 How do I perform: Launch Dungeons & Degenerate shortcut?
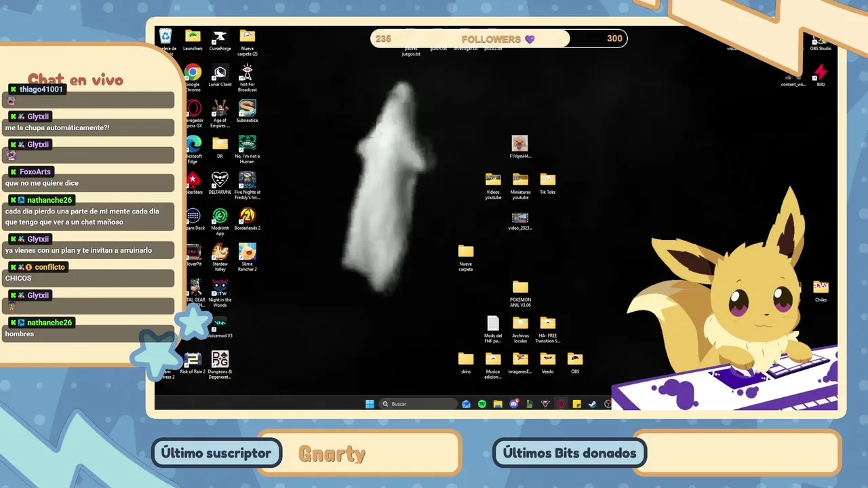coord(220,365)
